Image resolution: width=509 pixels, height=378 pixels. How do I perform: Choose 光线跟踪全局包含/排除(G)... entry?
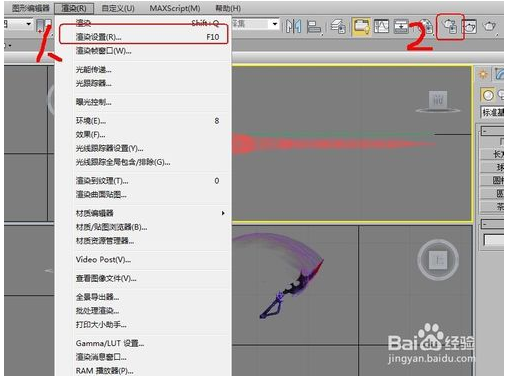click(144, 162)
